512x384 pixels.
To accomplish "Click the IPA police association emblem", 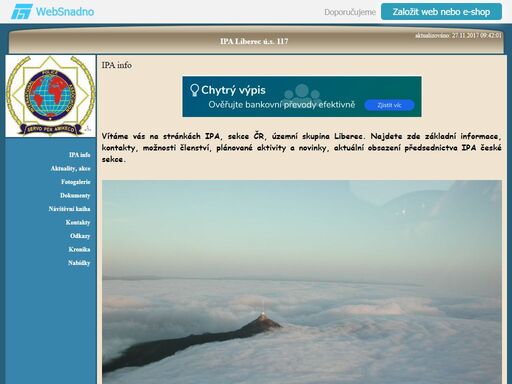I will (50, 96).
